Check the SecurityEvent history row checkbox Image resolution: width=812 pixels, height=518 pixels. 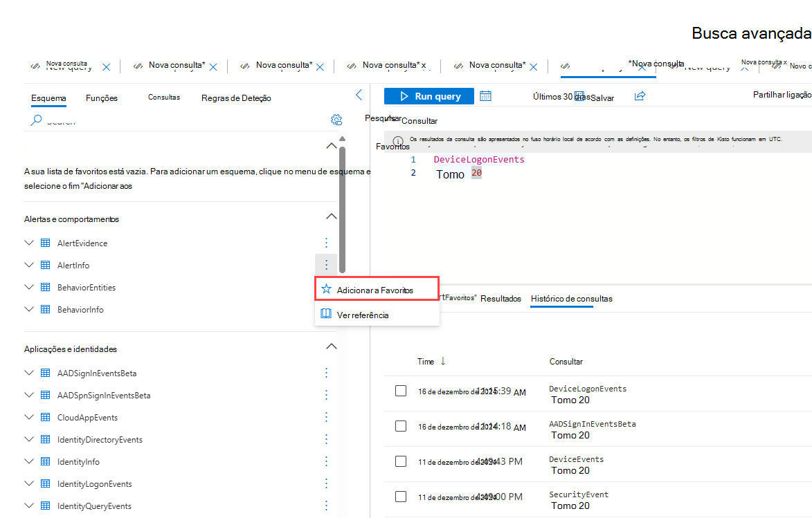click(401, 497)
